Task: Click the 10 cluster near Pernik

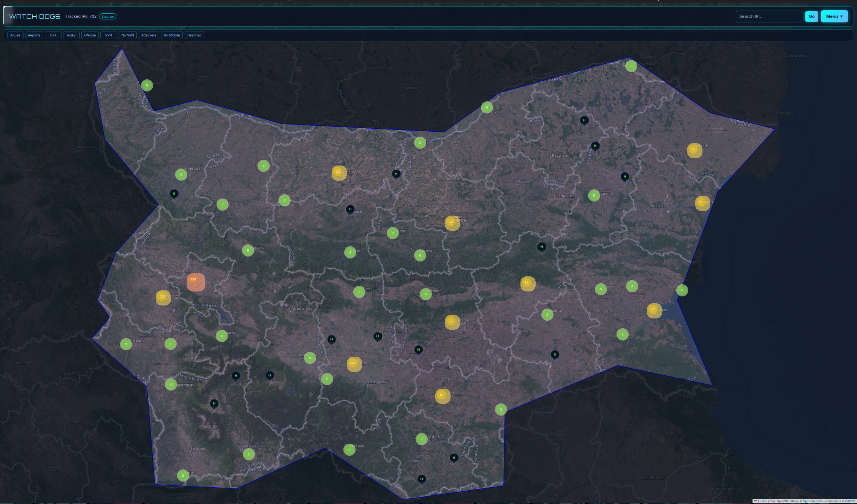Action: pos(162,297)
